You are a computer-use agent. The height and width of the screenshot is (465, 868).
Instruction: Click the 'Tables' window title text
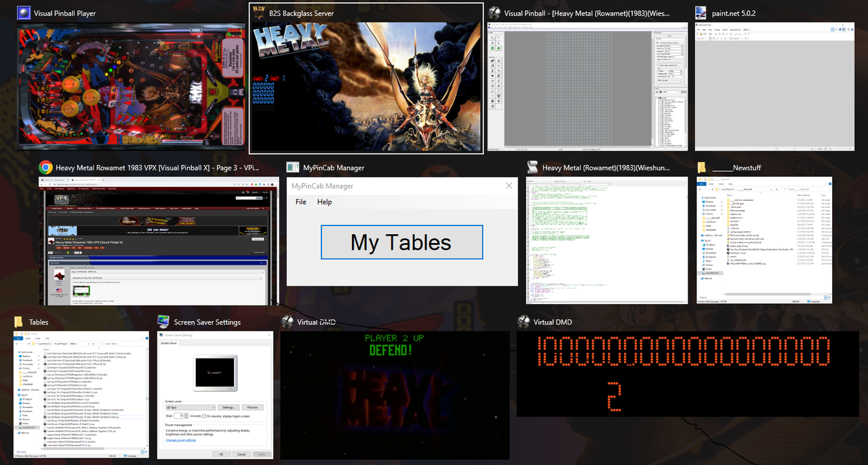(x=39, y=322)
